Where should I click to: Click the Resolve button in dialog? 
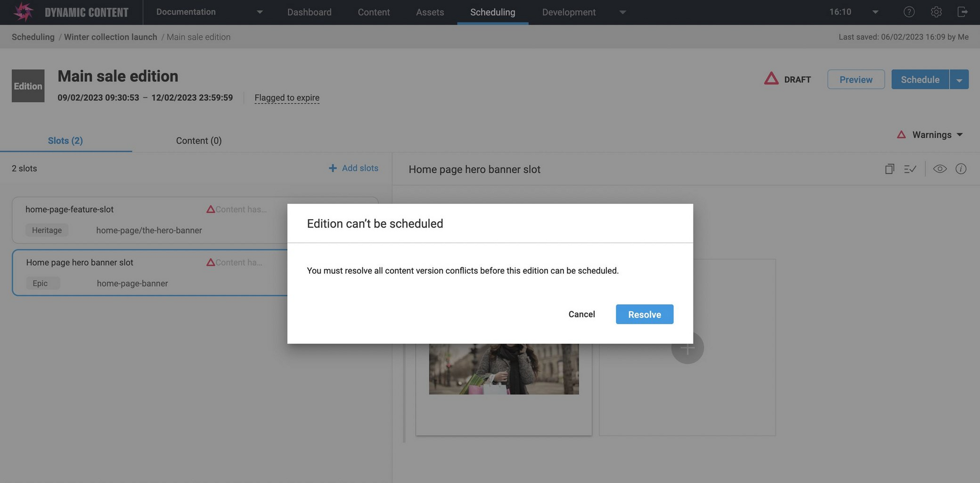644,315
